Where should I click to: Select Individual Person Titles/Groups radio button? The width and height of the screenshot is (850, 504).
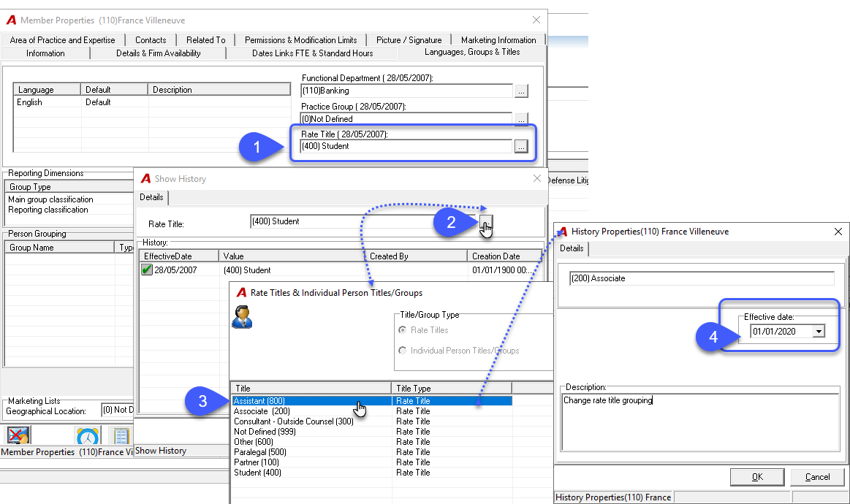pos(402,351)
